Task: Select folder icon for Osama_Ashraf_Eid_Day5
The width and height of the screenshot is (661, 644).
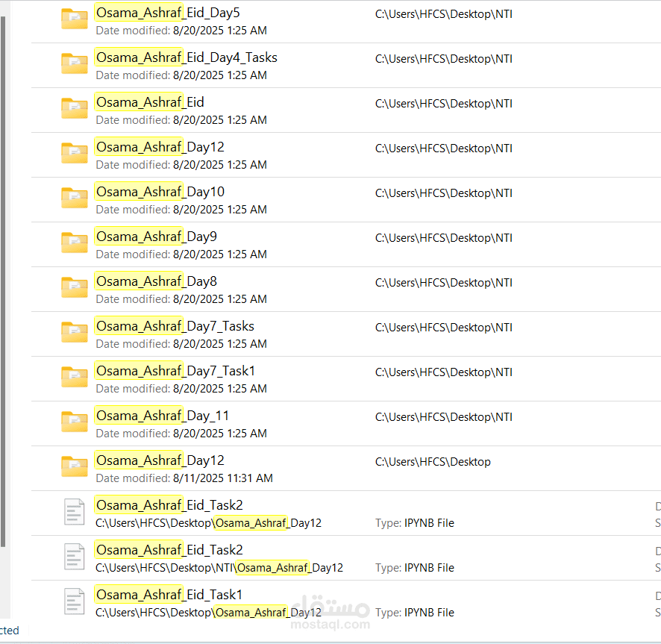Action: [x=74, y=19]
